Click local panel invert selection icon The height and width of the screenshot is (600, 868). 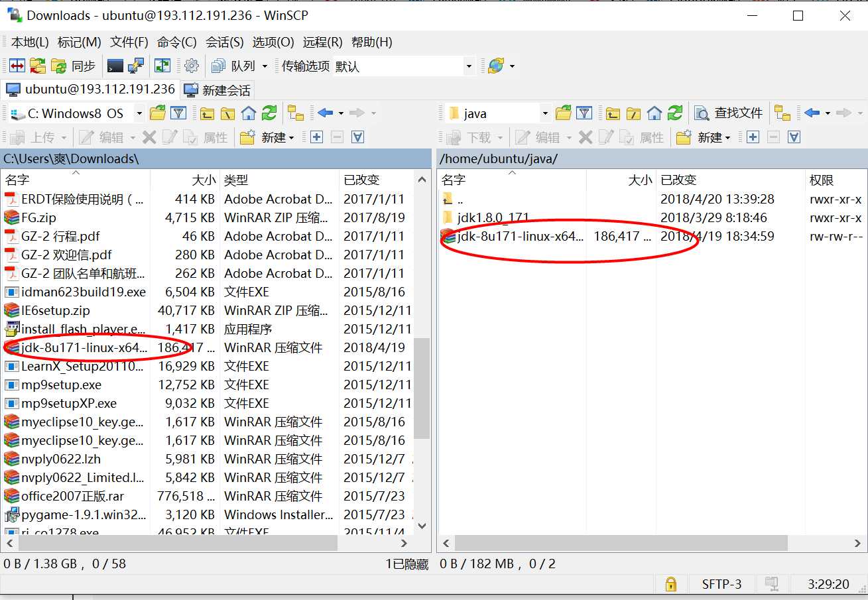[x=357, y=137]
